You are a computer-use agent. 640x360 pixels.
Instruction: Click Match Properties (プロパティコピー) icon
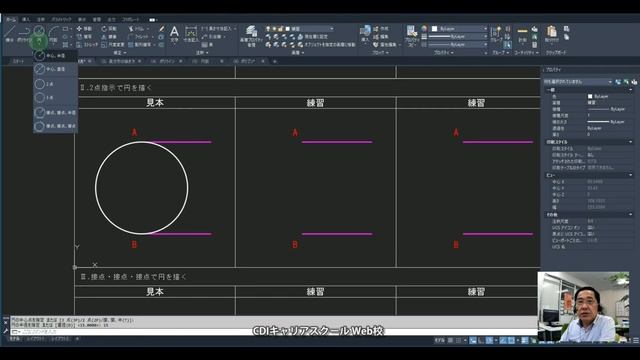coord(412,35)
